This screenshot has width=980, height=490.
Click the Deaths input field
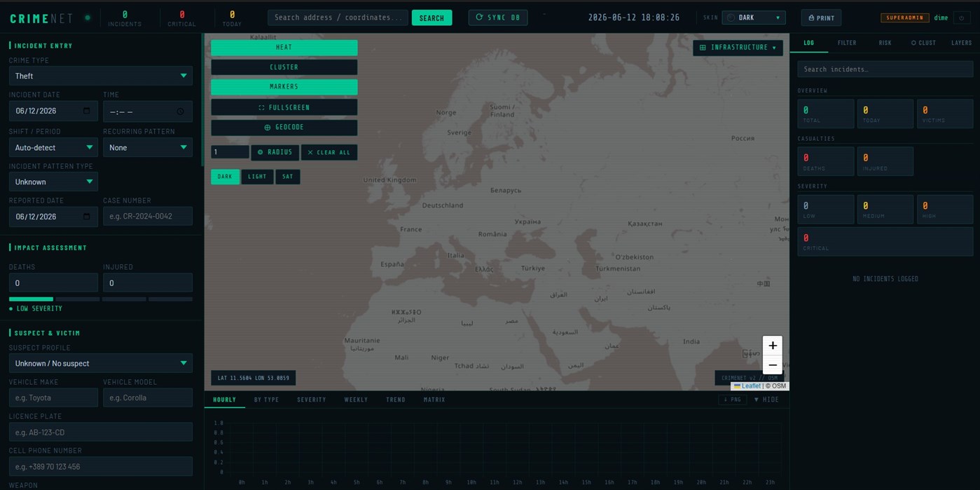[x=53, y=283]
